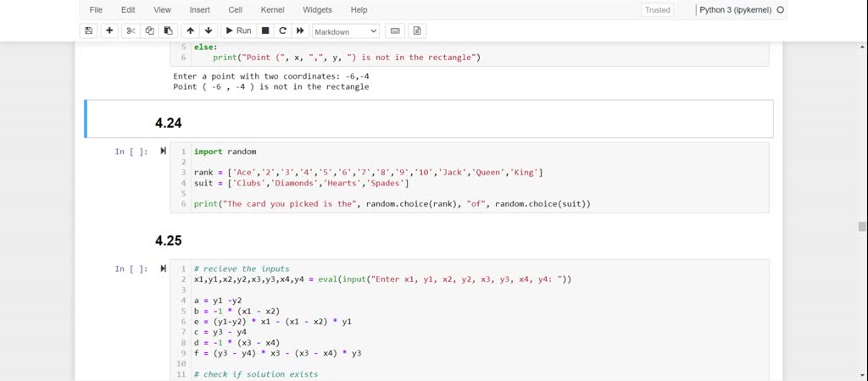Toggle the Trusted notebook indicator
Screen dimensions: 868x381
(657, 10)
